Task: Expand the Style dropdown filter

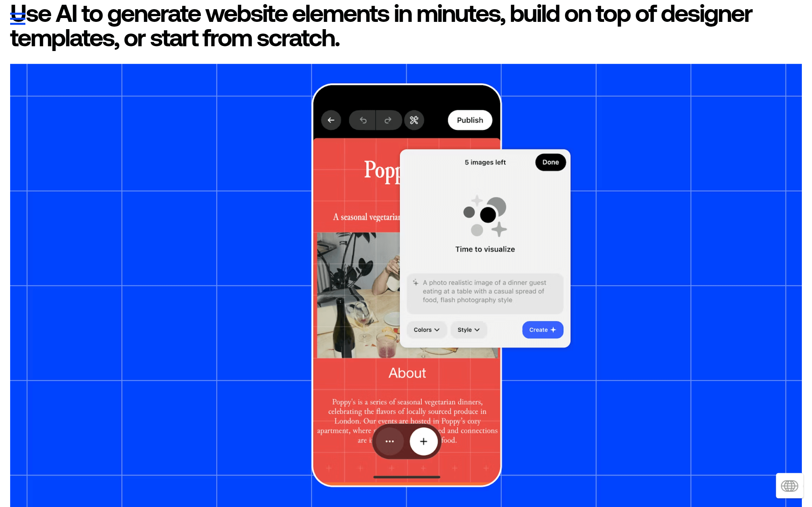Action: point(468,330)
